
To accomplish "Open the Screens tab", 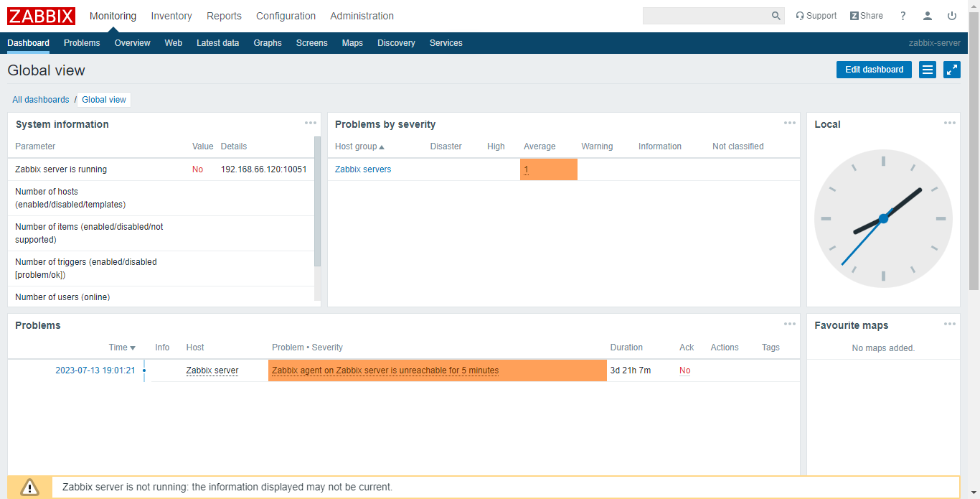I will (312, 43).
